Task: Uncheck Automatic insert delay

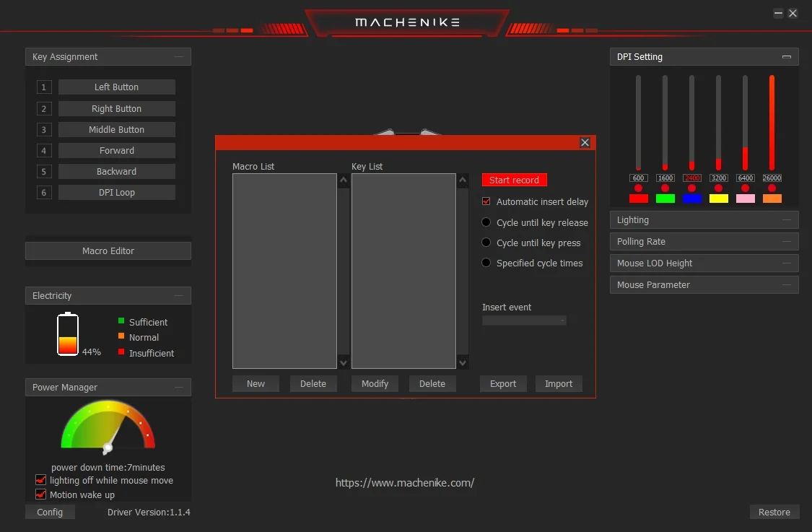Action: tap(486, 201)
